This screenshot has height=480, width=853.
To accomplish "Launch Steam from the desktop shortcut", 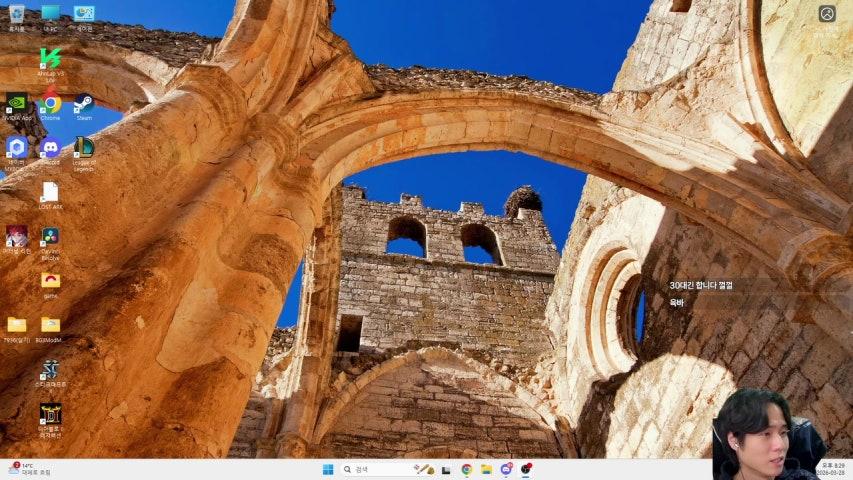I will pyautogui.click(x=84, y=103).
